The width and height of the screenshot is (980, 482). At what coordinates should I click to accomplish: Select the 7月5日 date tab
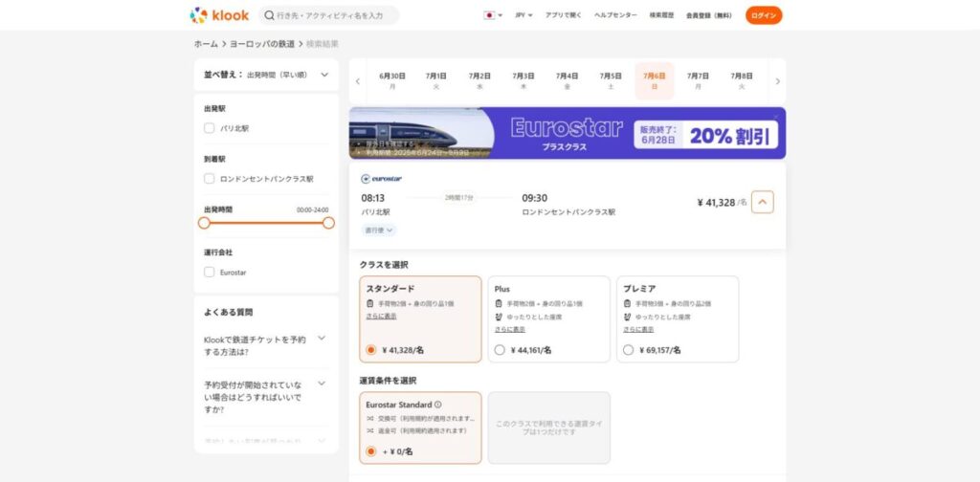611,80
